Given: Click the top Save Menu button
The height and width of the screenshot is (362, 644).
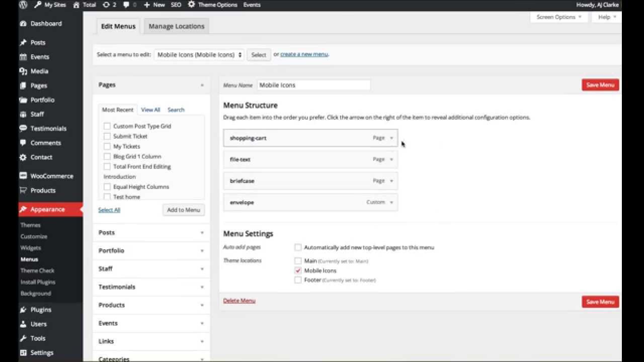Looking at the screenshot, I should click(600, 85).
